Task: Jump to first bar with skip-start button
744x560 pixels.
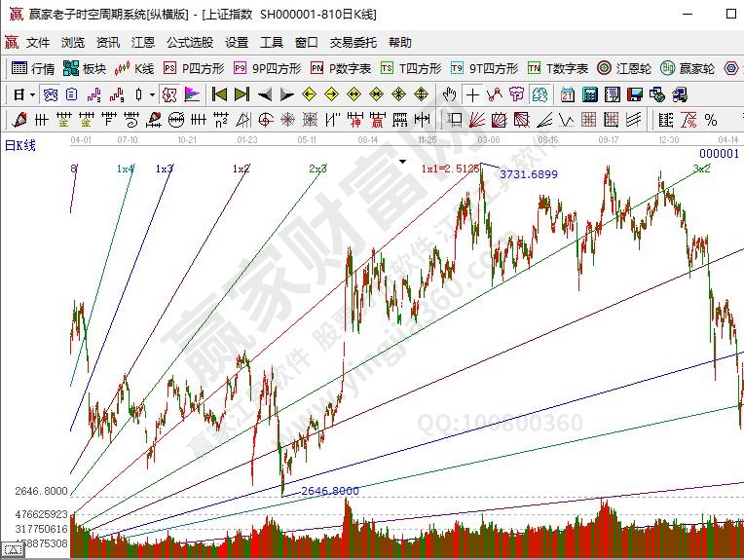Action: click(x=219, y=94)
